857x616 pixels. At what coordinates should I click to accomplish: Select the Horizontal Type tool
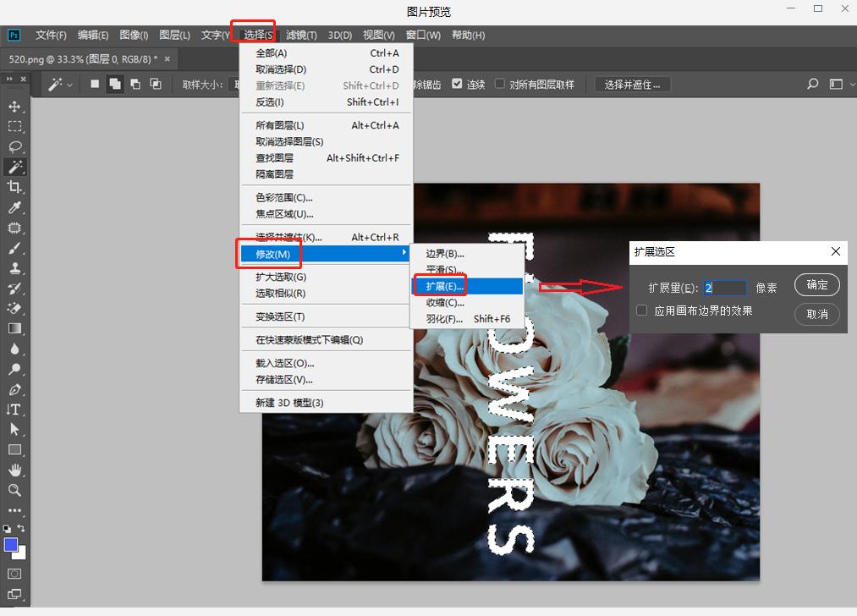[14, 410]
